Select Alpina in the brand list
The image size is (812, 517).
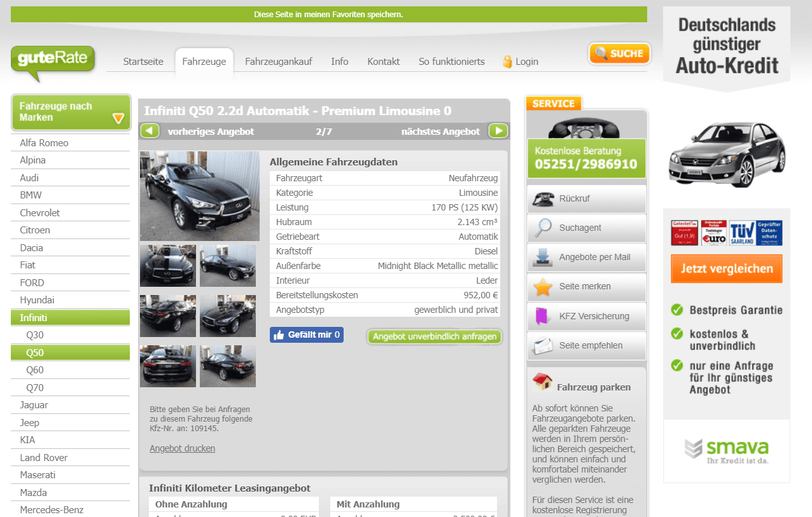[70, 160]
